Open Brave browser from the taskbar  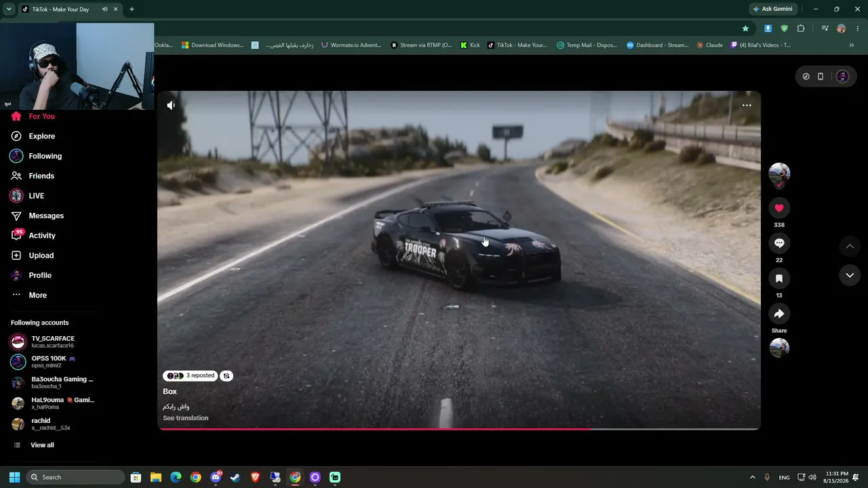tap(255, 477)
